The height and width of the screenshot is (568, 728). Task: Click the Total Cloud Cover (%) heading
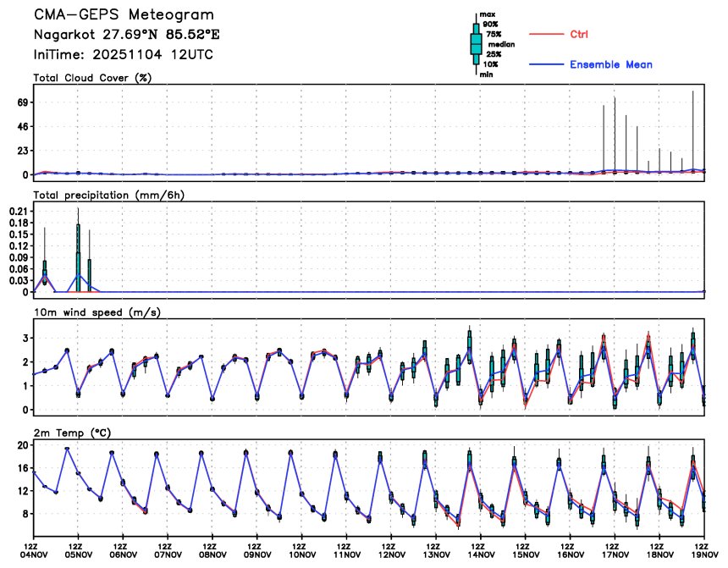click(x=93, y=78)
